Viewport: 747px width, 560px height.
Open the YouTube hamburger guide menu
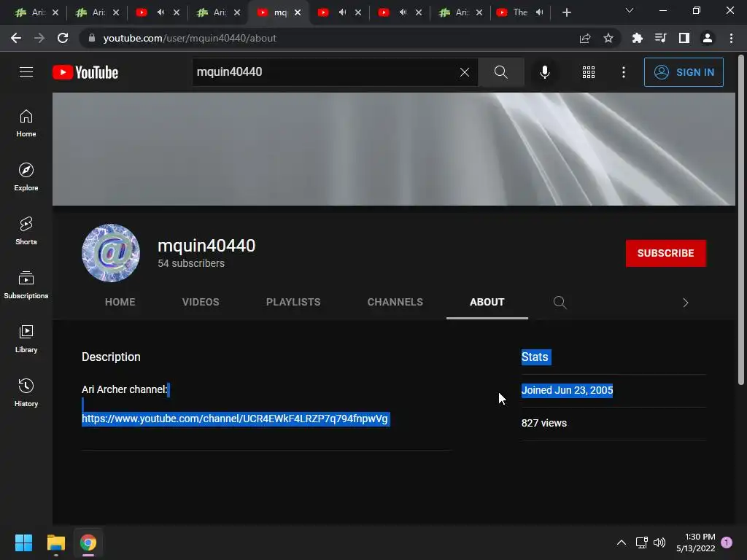point(26,72)
